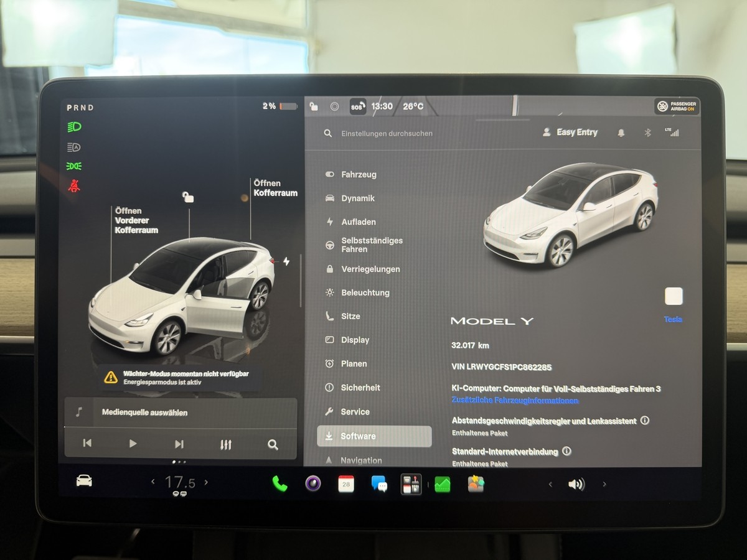This screenshot has height=560, width=747.
Task: Select the Software menu item
Action: [x=374, y=436]
